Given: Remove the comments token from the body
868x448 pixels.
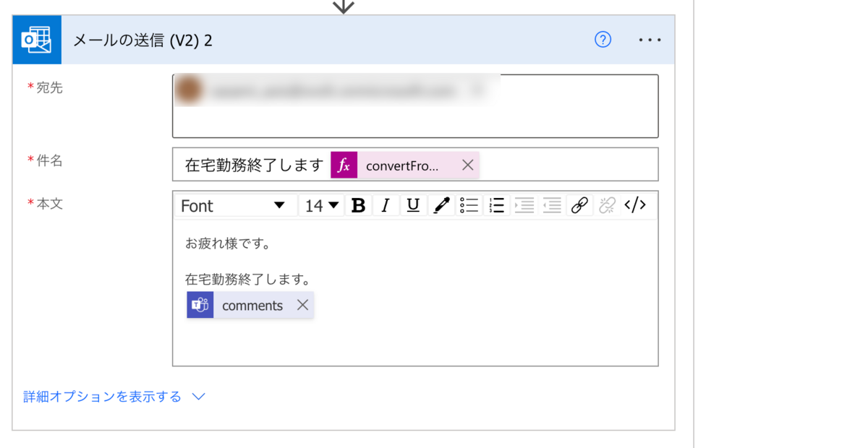Looking at the screenshot, I should click(303, 305).
